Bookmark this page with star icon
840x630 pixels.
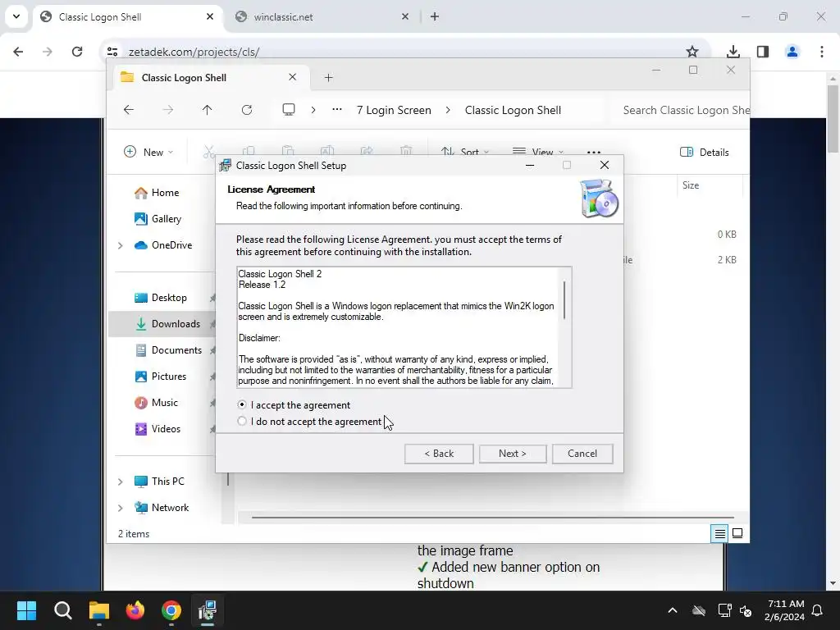[692, 52]
